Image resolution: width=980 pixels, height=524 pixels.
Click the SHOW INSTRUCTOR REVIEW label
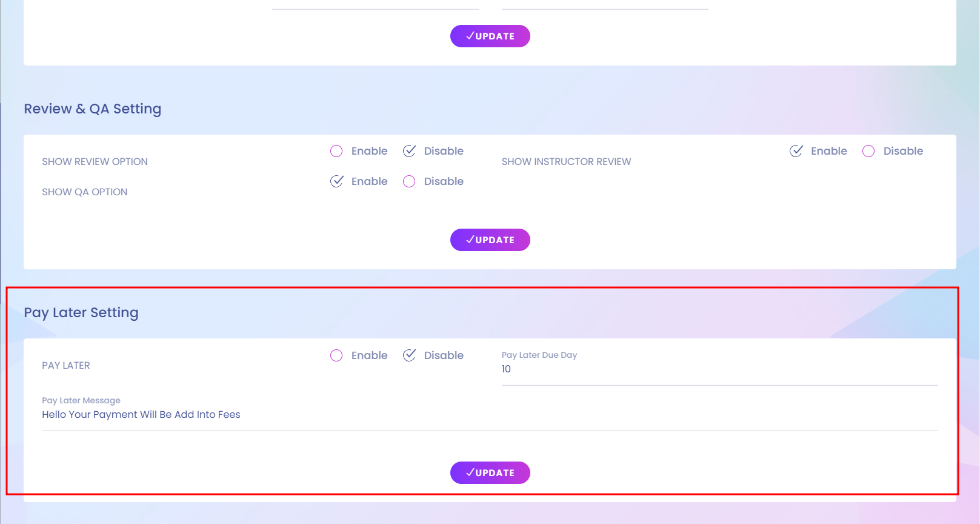(x=566, y=161)
